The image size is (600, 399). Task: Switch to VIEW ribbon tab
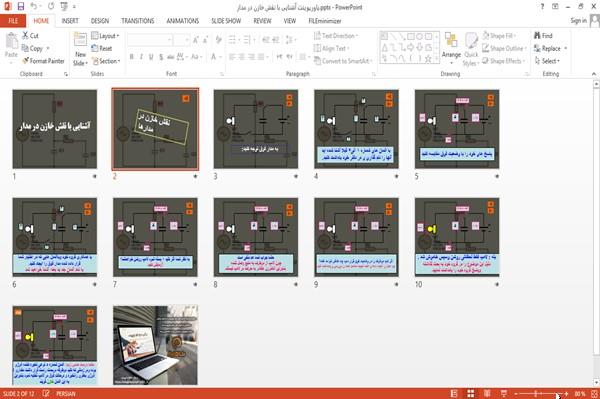(290, 21)
